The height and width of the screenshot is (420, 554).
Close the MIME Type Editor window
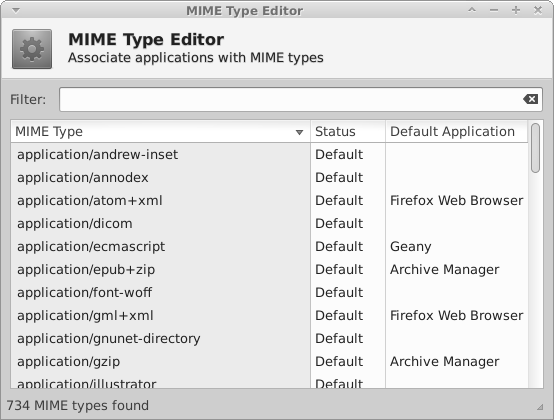(538, 10)
